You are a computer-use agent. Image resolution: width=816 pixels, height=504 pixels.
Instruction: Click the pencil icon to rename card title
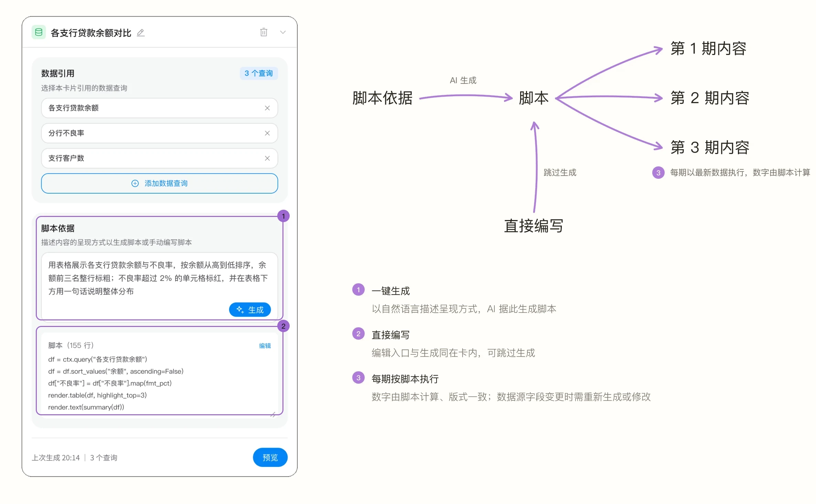tap(141, 33)
